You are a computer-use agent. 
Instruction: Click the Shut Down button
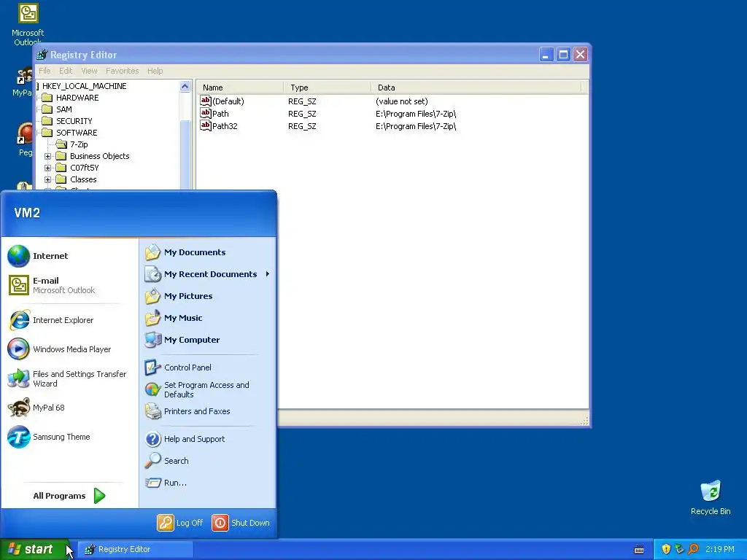(x=241, y=523)
